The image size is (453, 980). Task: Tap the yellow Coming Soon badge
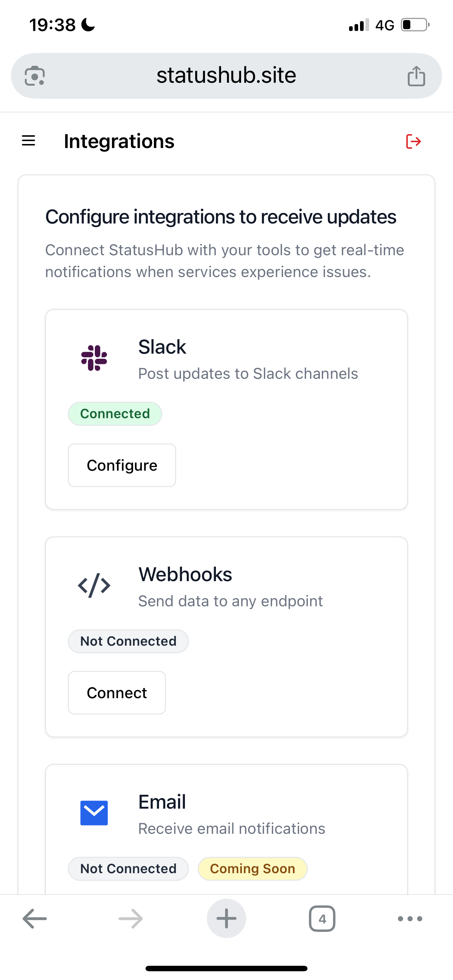pos(253,869)
